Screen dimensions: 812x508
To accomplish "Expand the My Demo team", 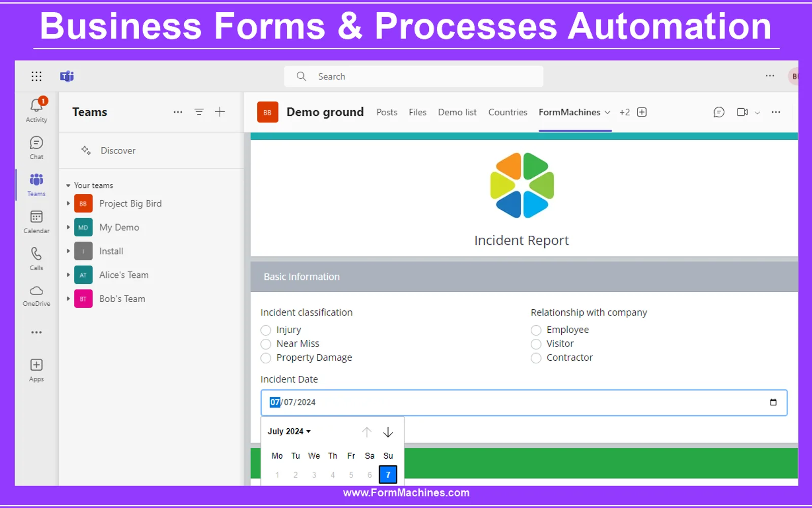I will (x=68, y=227).
